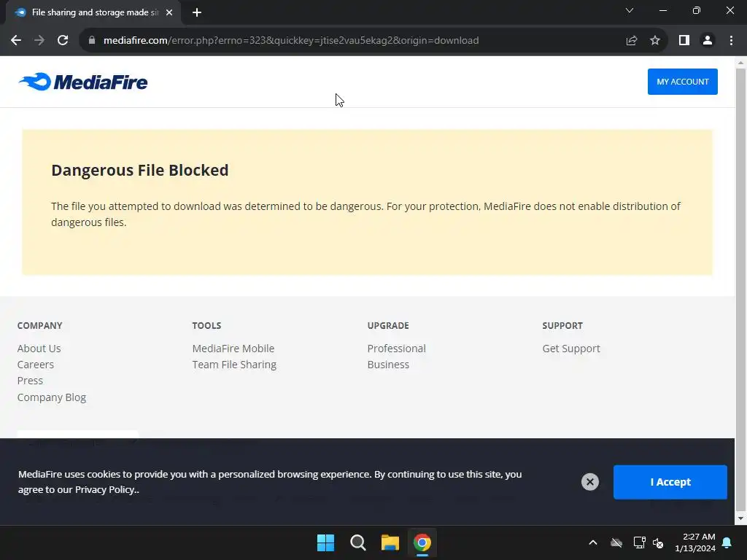This screenshot has width=747, height=560.
Task: Click the COMPANY footer heading
Action: coord(40,326)
